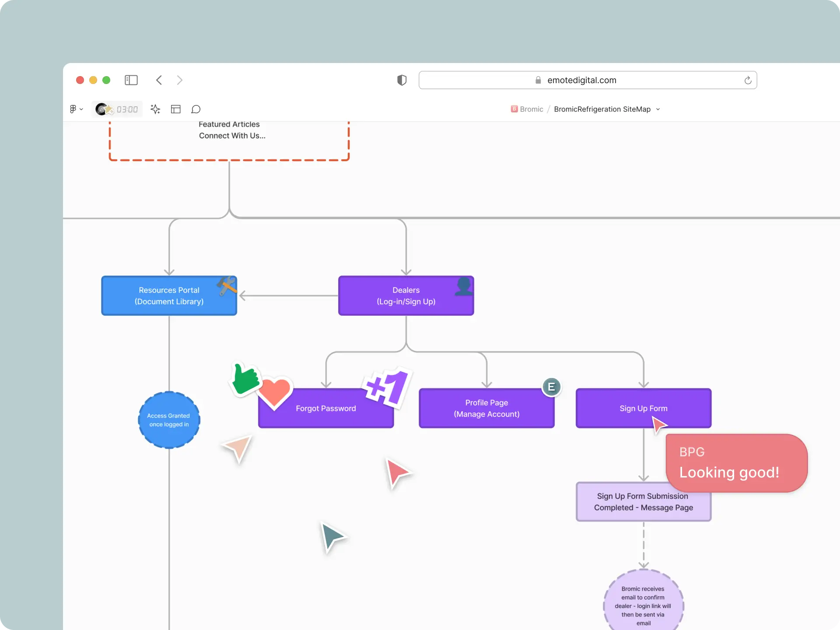This screenshot has width=840, height=630.
Task: Click the emotedigital.com address bar
Action: [581, 80]
